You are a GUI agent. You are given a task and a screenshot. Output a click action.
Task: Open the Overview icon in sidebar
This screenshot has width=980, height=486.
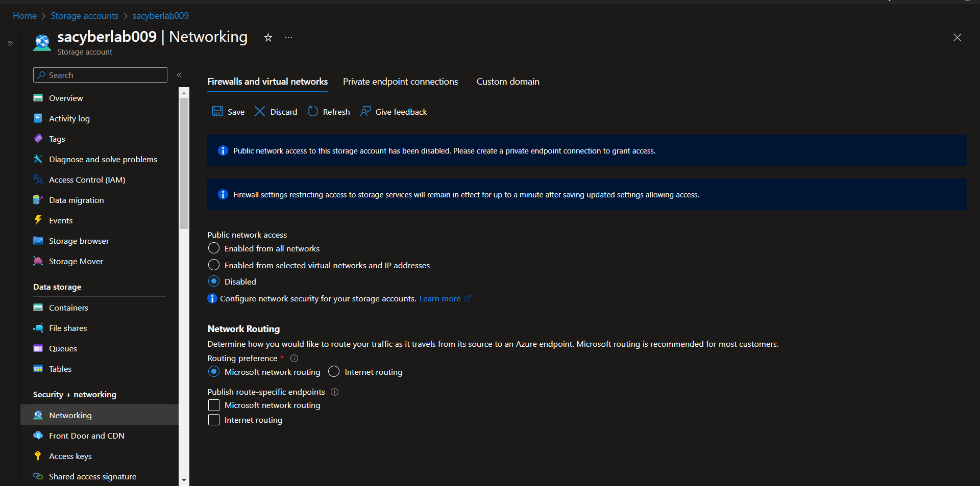click(38, 98)
